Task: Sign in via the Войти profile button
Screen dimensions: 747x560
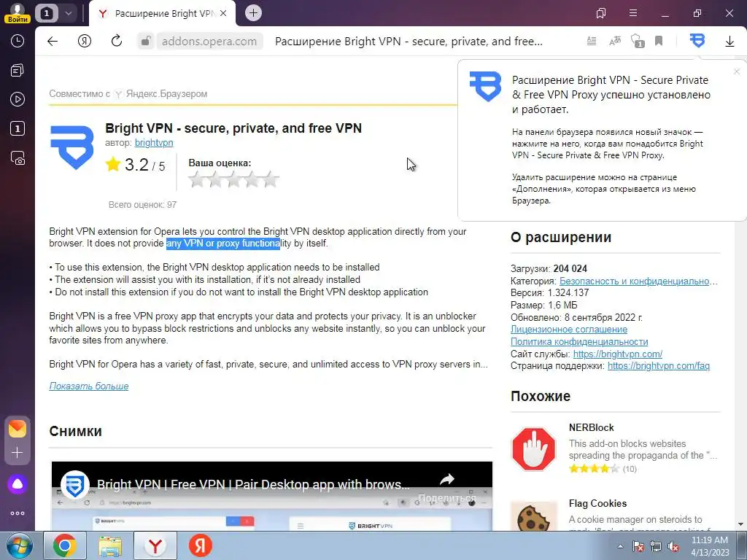Action: tap(18, 13)
